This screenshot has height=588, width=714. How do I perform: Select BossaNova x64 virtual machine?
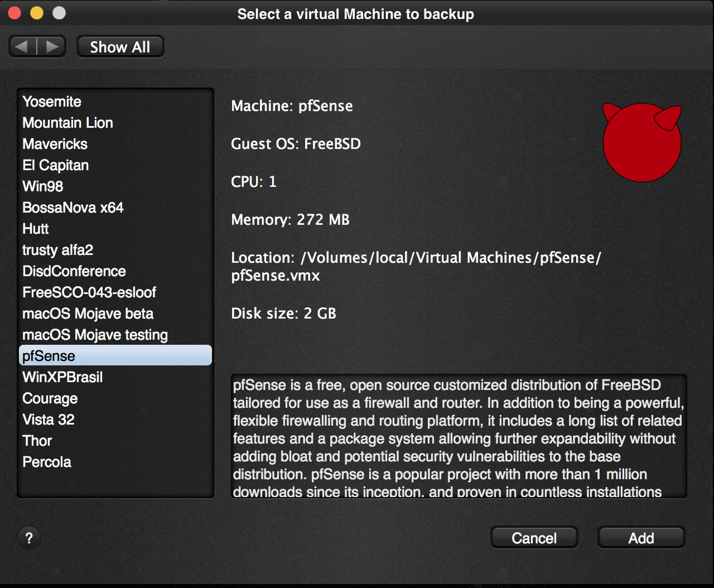[115, 208]
